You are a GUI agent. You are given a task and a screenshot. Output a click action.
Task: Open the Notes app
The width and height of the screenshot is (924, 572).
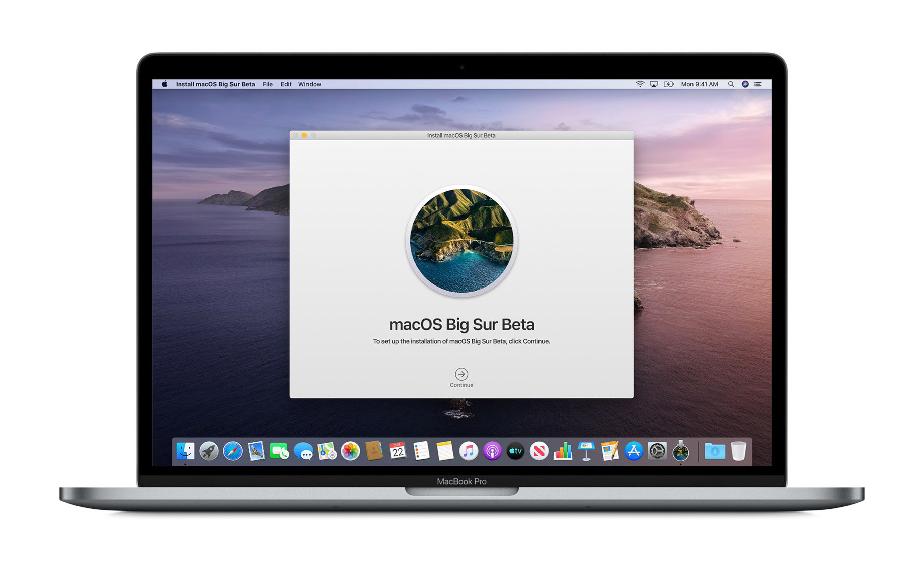coord(445,451)
